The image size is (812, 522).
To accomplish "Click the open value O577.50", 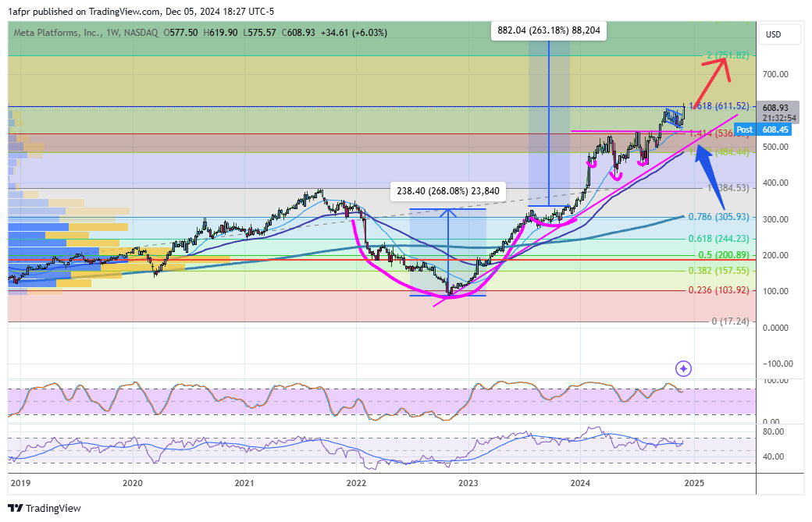I will [180, 33].
